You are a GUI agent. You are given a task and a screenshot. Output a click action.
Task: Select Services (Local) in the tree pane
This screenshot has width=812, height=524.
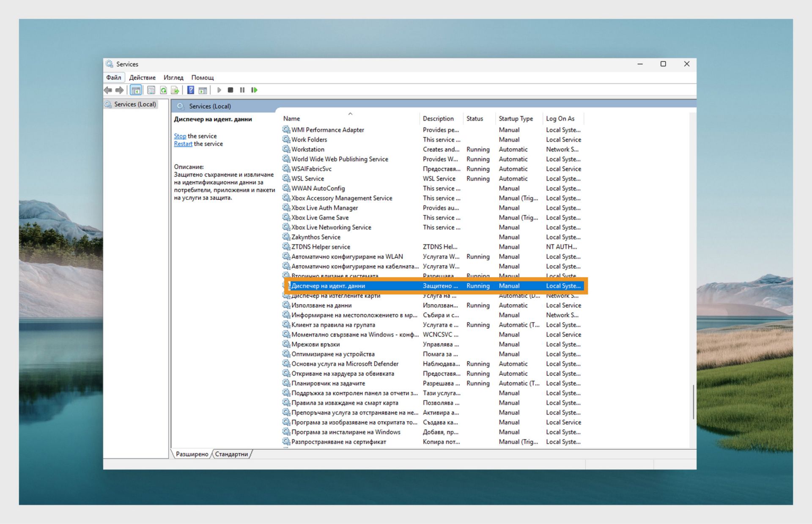[134, 104]
